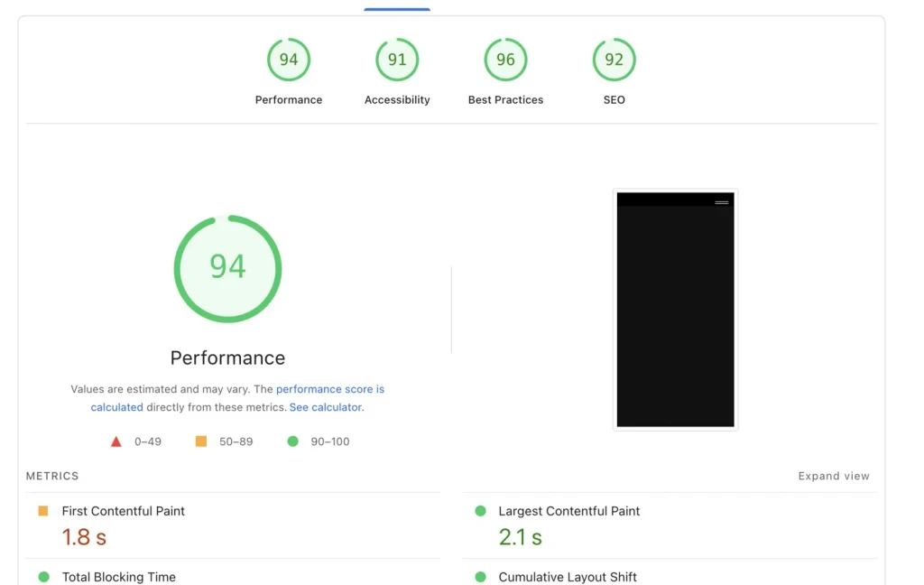Click the green dot next to Largest Contentful Paint
924x585 pixels.
click(x=480, y=511)
